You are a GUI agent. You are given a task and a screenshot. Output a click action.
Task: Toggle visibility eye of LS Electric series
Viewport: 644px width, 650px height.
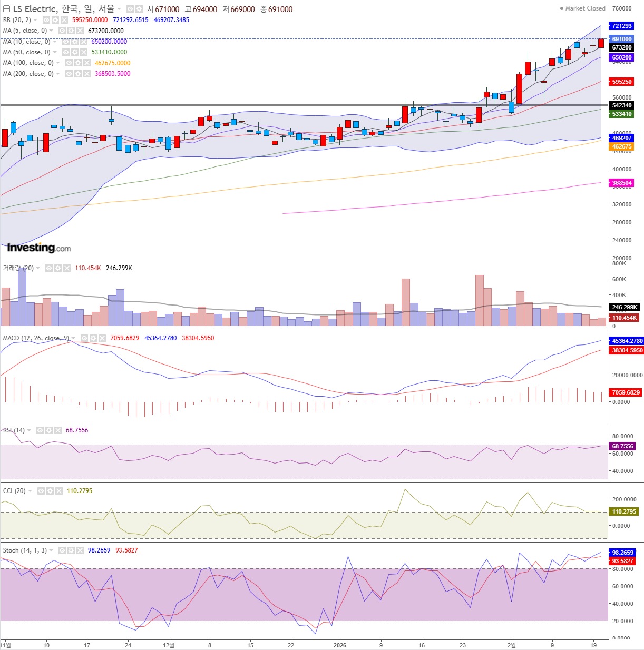pos(130,9)
